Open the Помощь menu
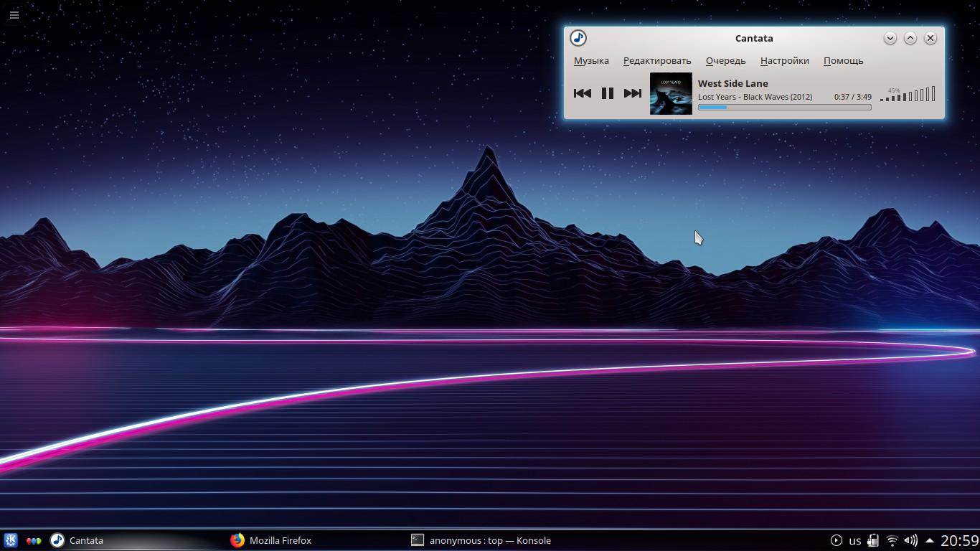Viewport: 980px width, 551px height. (x=843, y=61)
